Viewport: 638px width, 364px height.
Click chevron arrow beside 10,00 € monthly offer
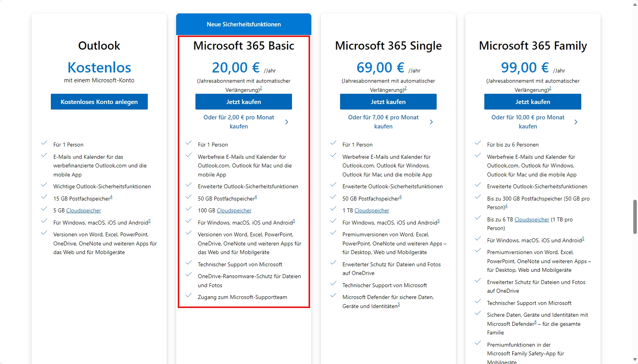point(576,122)
